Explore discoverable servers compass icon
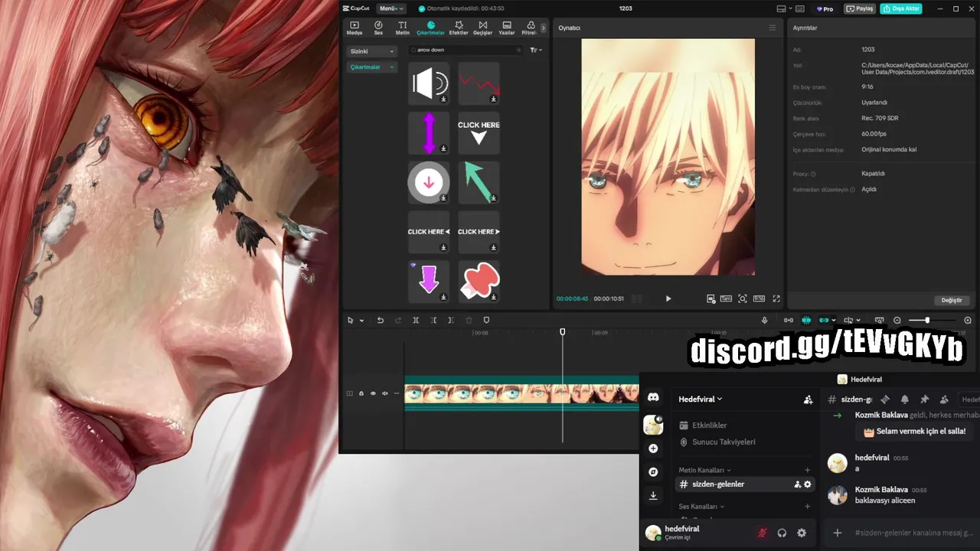Image resolution: width=980 pixels, height=551 pixels. tap(653, 472)
